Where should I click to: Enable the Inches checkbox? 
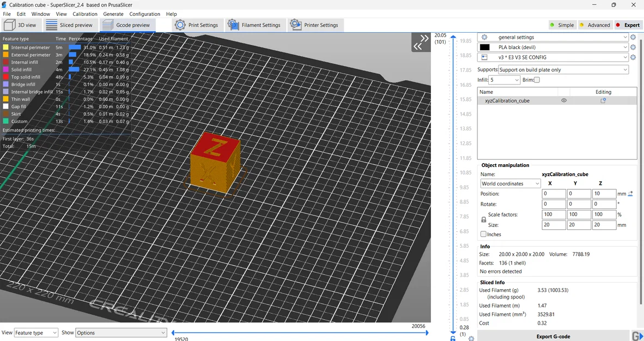coord(483,234)
